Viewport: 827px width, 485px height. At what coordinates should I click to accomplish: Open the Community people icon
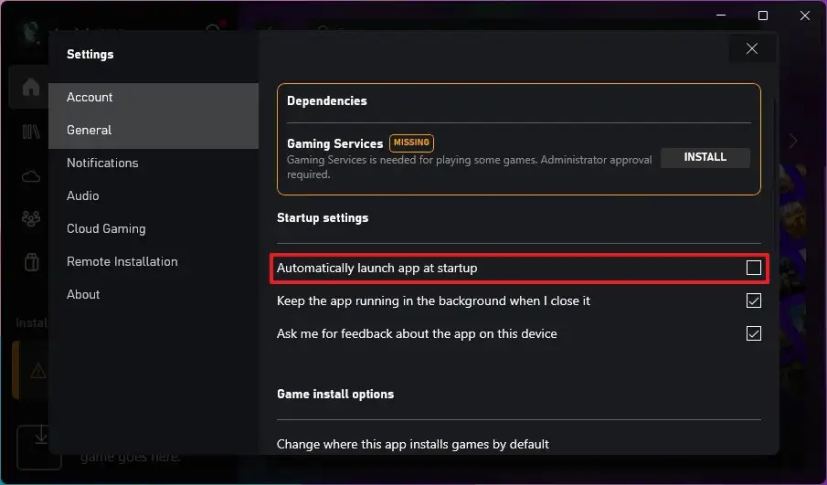[30, 219]
